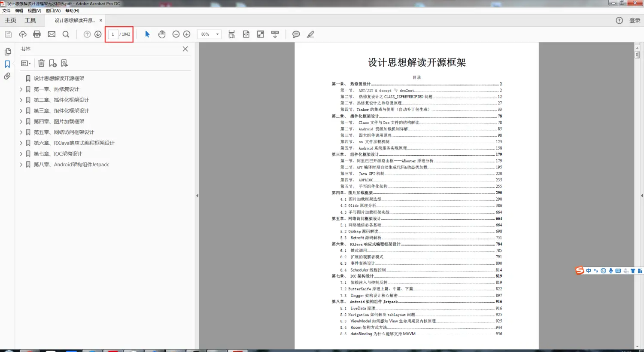The width and height of the screenshot is (644, 352).
Task: Click the read mode keyboard icon
Action: [x=275, y=34]
